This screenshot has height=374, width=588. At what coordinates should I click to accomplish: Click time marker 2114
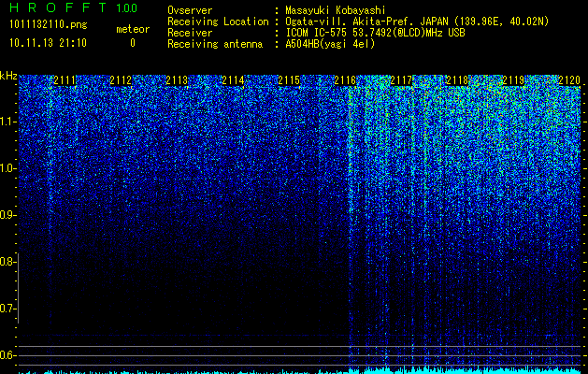pos(233,80)
